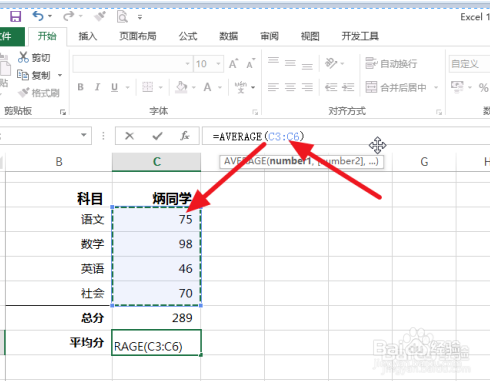Click into the formula bar with =AVERAGE(C3:C6)
Image resolution: width=490 pixels, height=381 pixels.
click(x=346, y=136)
